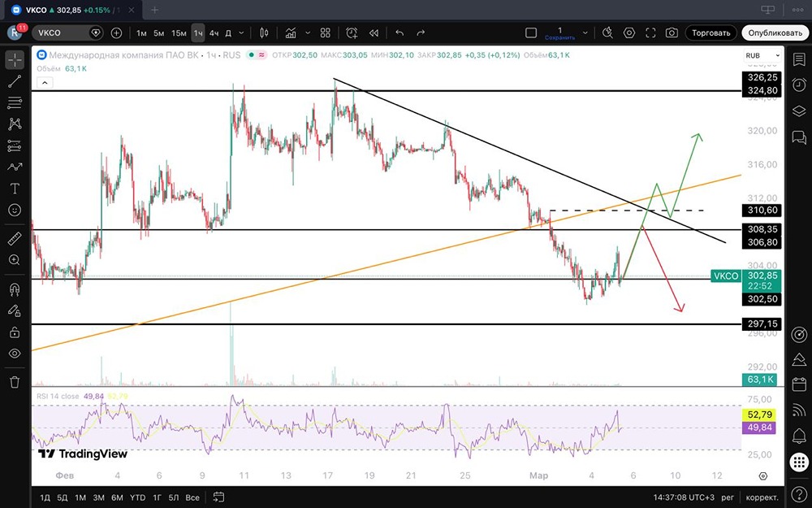This screenshot has width=812, height=508.
Task: Open the candlestick chart type selector
Action: click(264, 33)
